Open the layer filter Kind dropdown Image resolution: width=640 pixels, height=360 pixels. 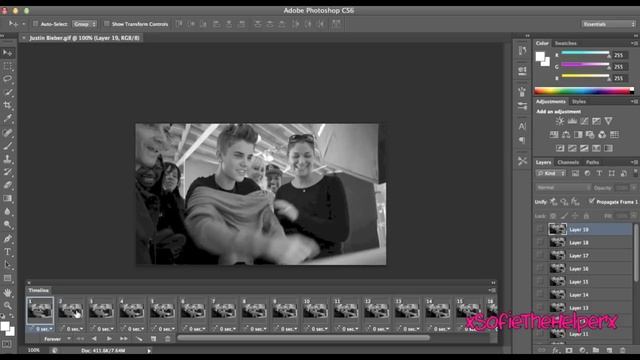click(551, 173)
